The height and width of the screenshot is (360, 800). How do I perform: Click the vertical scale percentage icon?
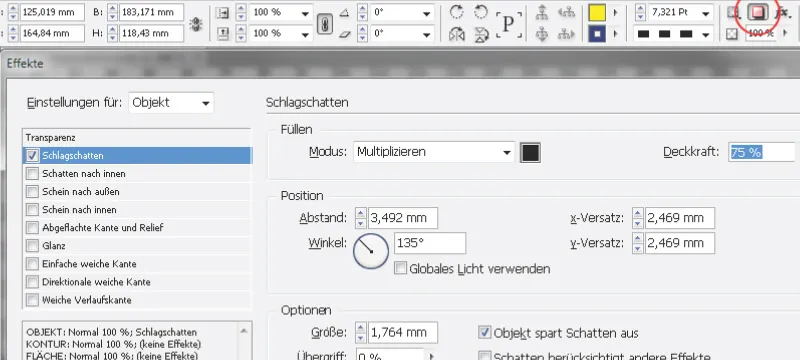pos(222,34)
